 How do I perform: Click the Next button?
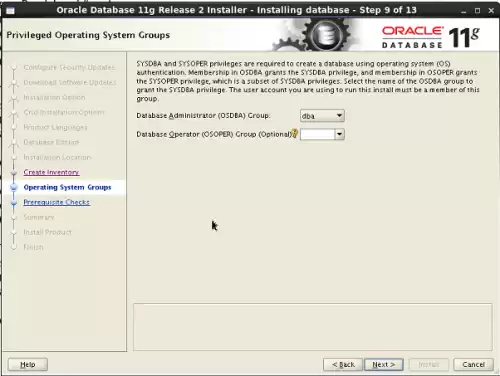[x=384, y=364]
